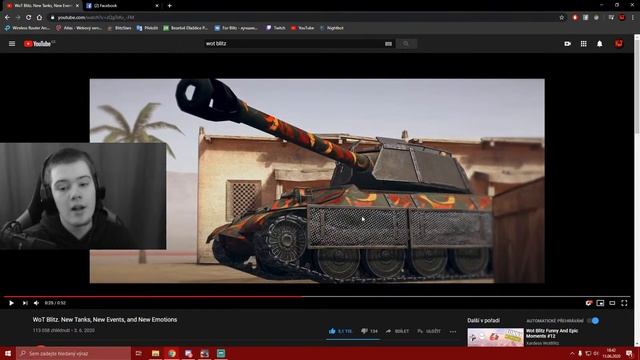
Task: Click the YouTube search magnifier button
Action: [406, 44]
